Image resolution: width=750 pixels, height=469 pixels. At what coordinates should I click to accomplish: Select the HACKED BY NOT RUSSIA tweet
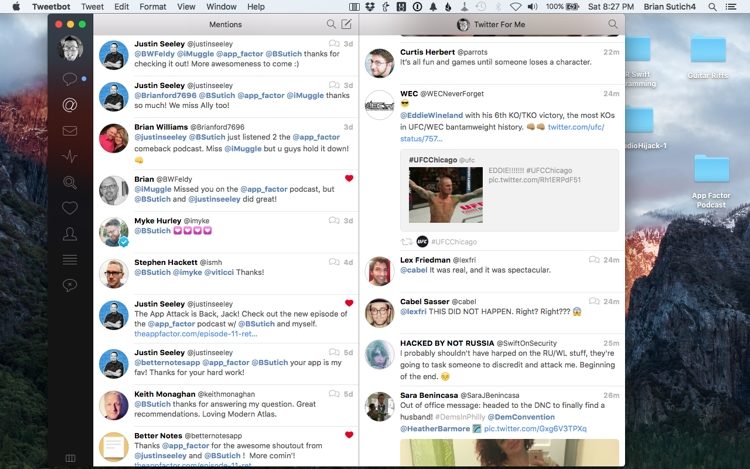pyautogui.click(x=492, y=360)
